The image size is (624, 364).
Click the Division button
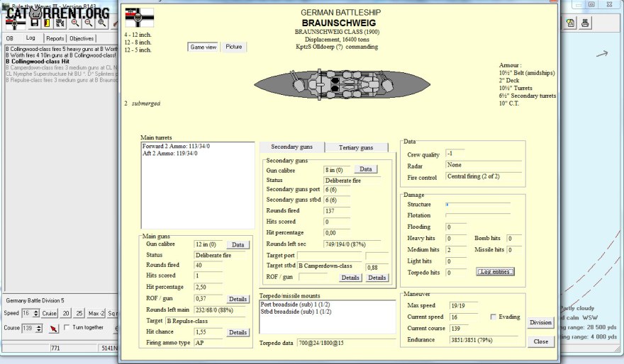click(x=540, y=323)
